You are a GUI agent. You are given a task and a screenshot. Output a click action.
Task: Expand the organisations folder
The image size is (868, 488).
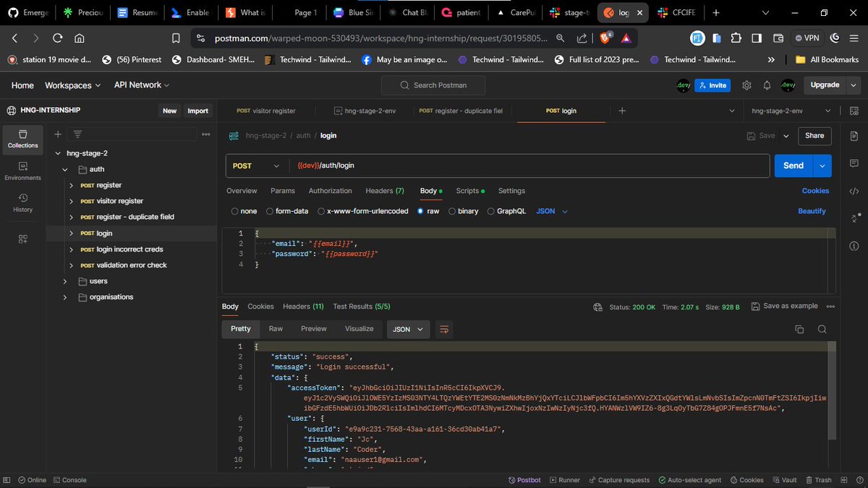pyautogui.click(x=64, y=297)
